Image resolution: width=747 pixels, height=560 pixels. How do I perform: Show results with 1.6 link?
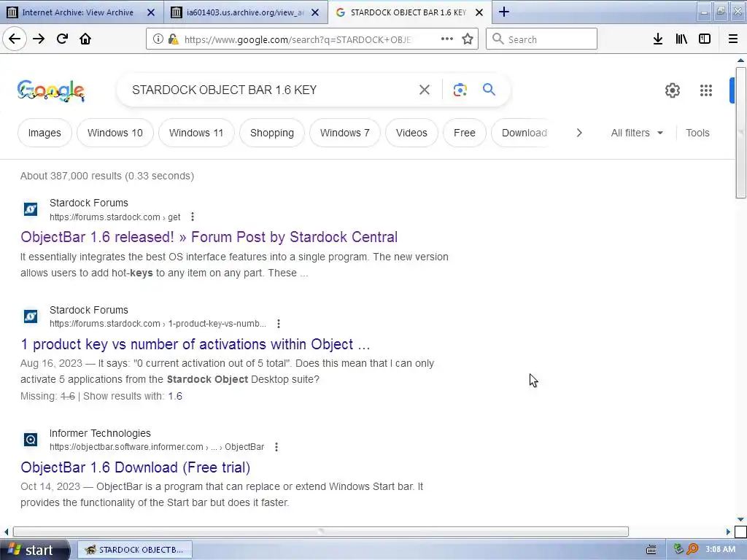(x=175, y=396)
